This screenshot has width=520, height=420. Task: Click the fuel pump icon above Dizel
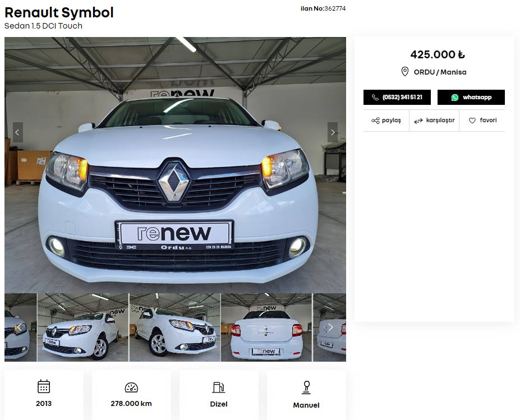coord(219,387)
